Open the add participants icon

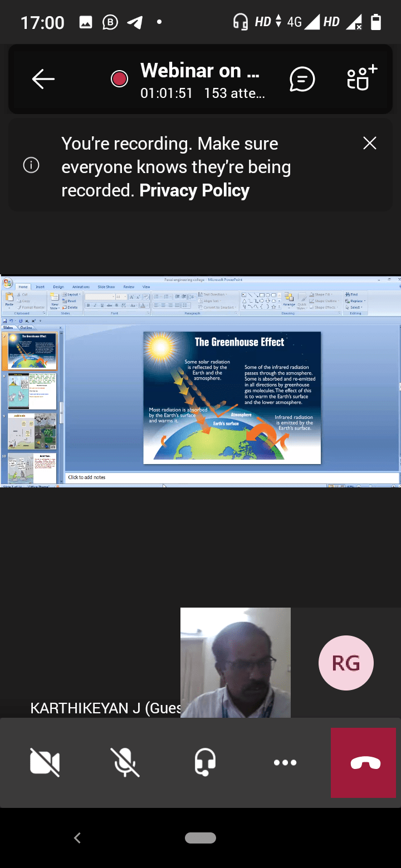pos(362,78)
